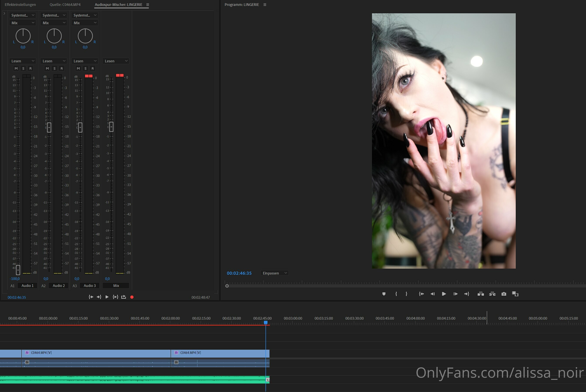
Task: Step forward one frame
Action: tap(456, 294)
